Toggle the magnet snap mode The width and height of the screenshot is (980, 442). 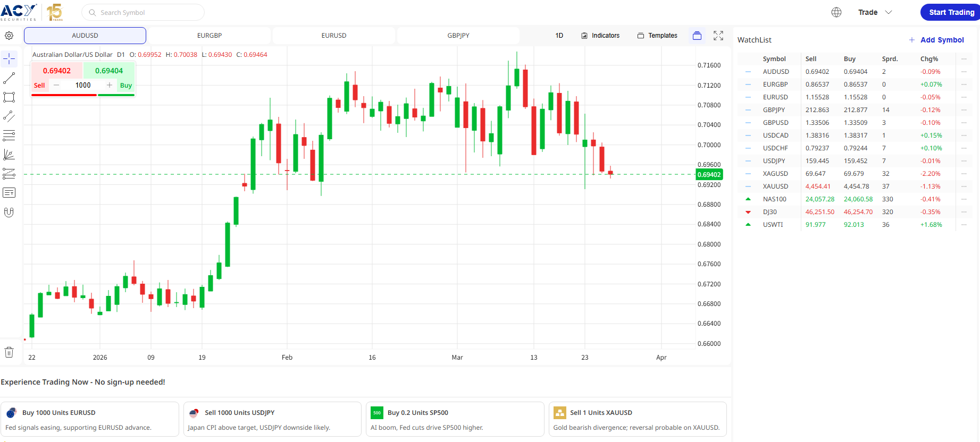(9, 212)
